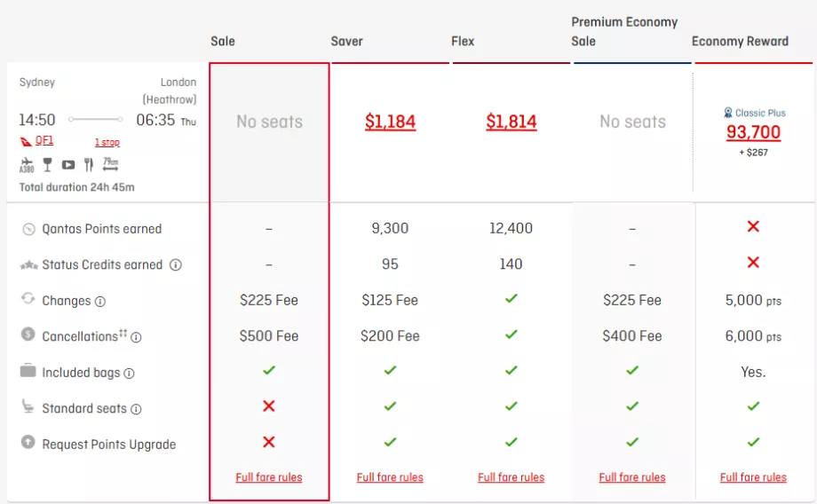Choose the $1,184 Saver fare price

pos(390,122)
